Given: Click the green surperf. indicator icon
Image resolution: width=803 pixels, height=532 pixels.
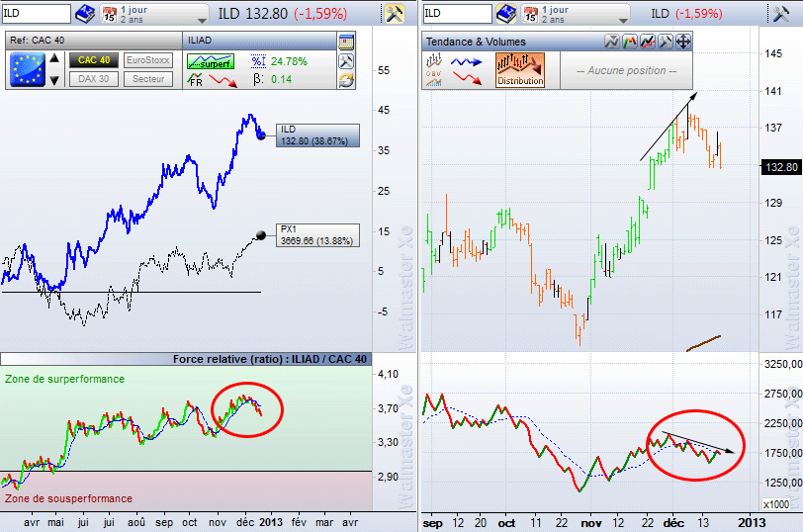Looking at the screenshot, I should tap(211, 62).
